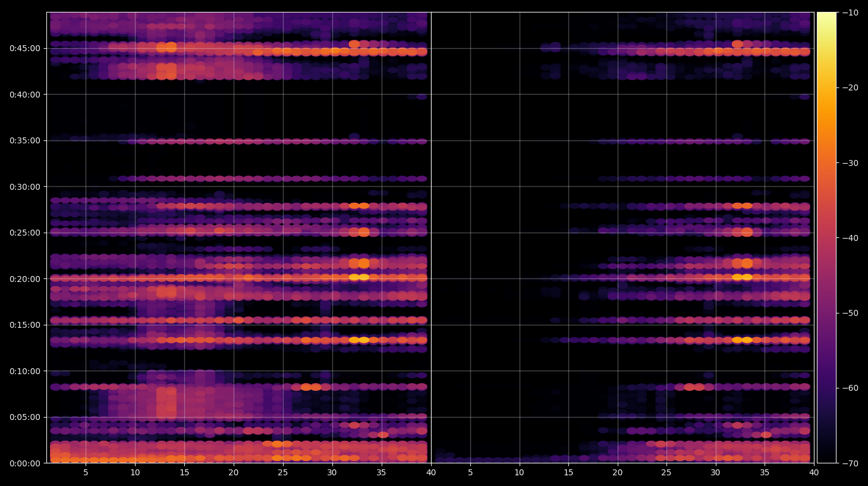Viewport: 868px width, 486px height.
Task: Select the −40 colorbar tick label
Action: pos(850,238)
